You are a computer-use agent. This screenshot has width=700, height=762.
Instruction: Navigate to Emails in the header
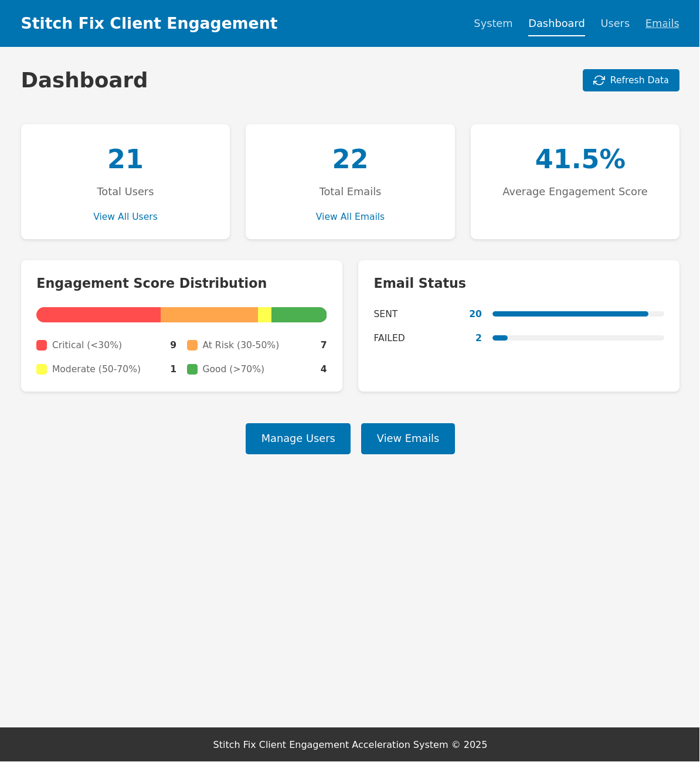pyautogui.click(x=662, y=23)
